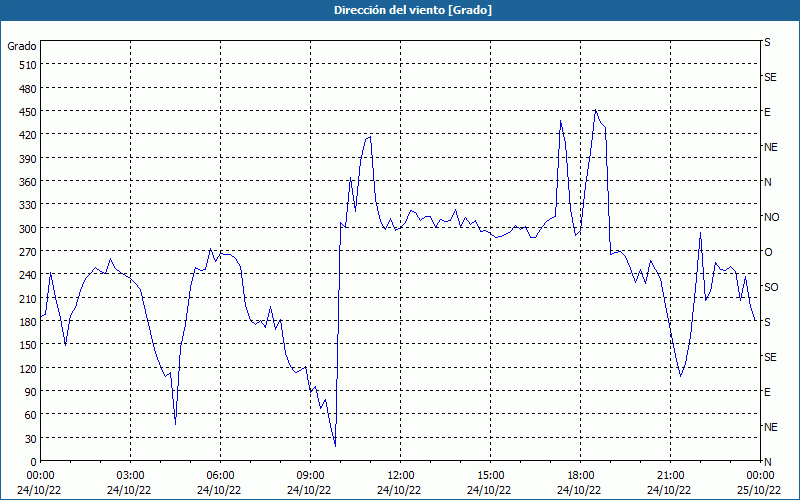Click the title 'Dirección del viento [Grado]'

tap(413, 10)
